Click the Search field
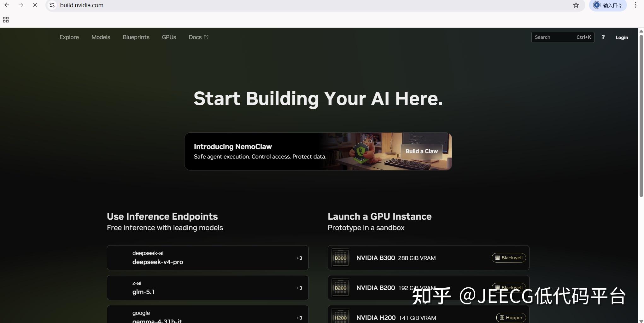 (x=563, y=37)
